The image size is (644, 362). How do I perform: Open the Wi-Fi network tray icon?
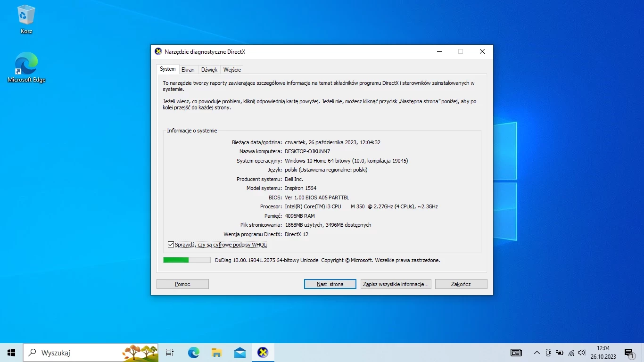coord(571,353)
